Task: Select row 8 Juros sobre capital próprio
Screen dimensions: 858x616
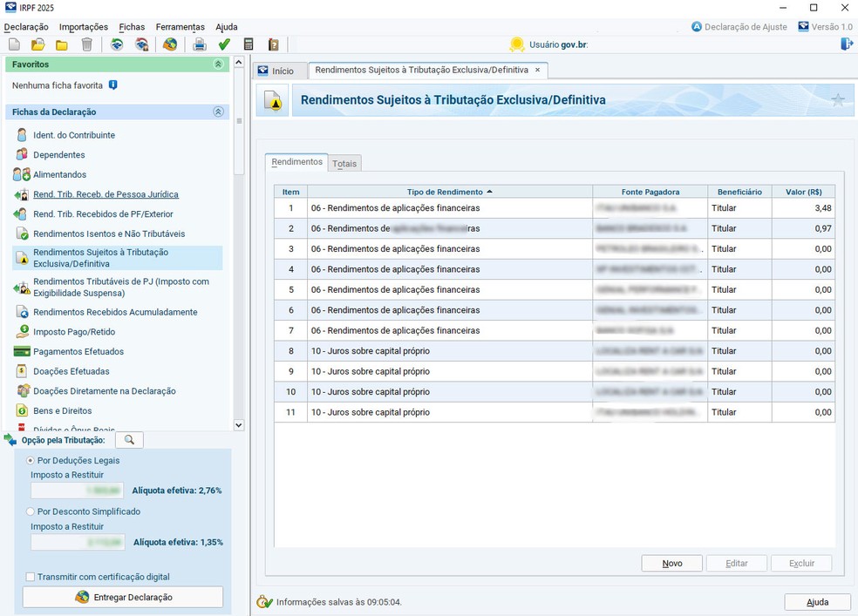Action: (x=555, y=351)
